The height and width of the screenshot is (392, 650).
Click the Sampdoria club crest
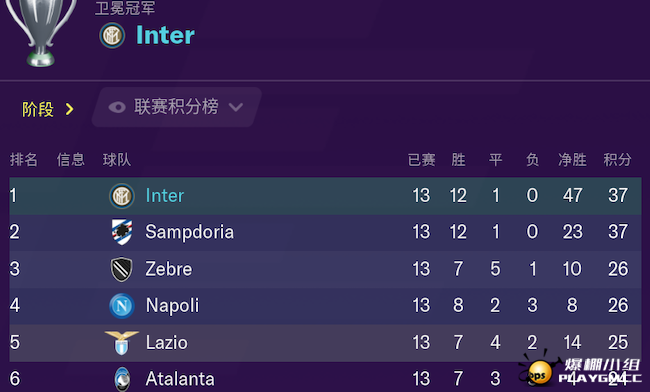(122, 232)
